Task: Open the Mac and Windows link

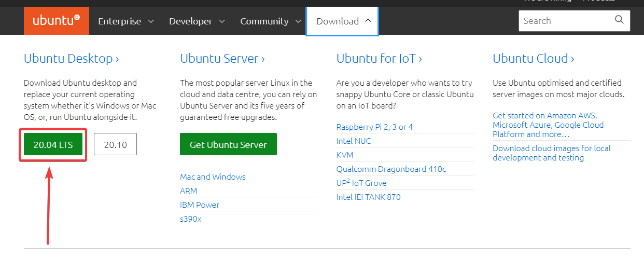Action: click(213, 177)
